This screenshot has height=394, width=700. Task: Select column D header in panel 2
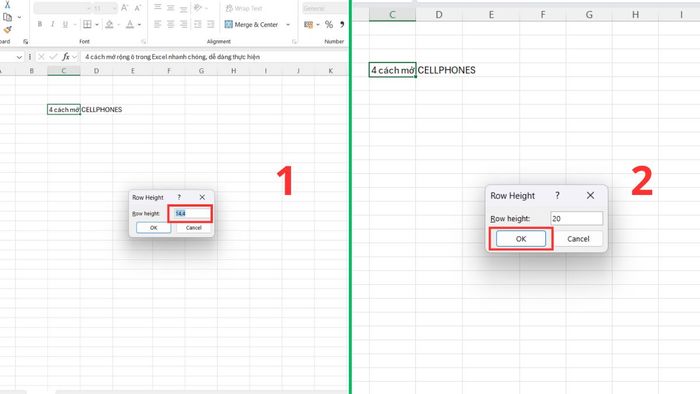439,15
